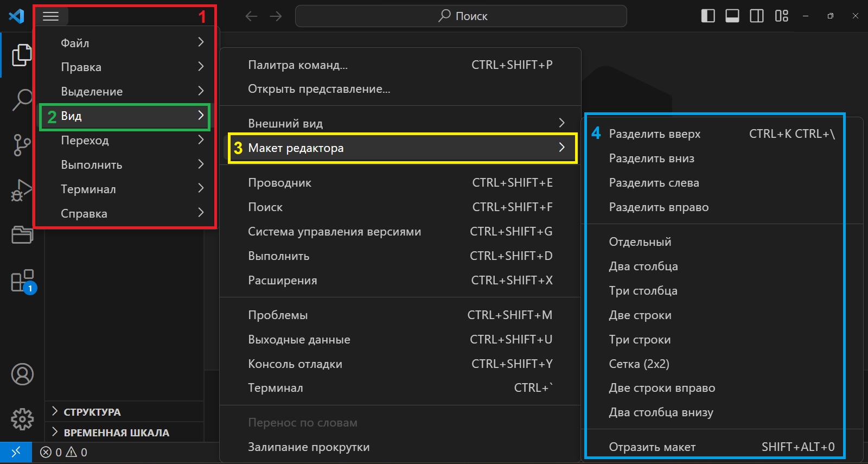The image size is (868, 464).
Task: Select Консоль отладки entry
Action: click(x=400, y=364)
